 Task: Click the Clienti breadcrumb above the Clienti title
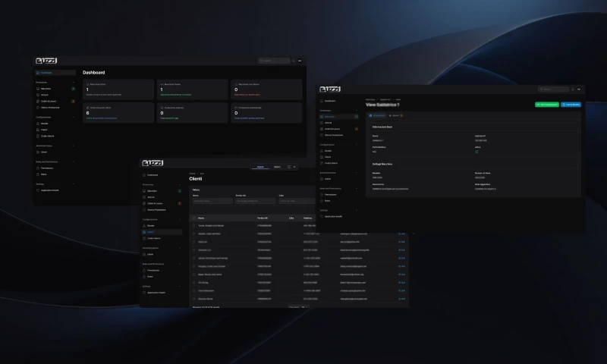193,174
